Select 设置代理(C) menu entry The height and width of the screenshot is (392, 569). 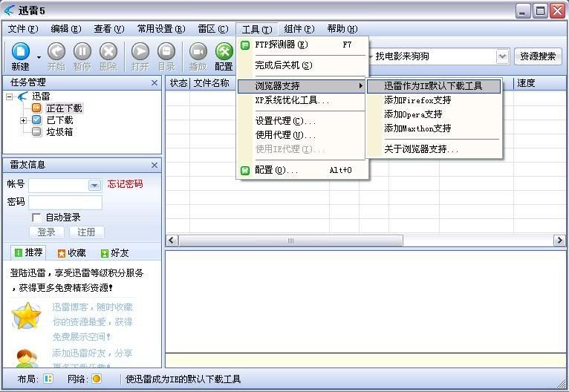pyautogui.click(x=301, y=121)
